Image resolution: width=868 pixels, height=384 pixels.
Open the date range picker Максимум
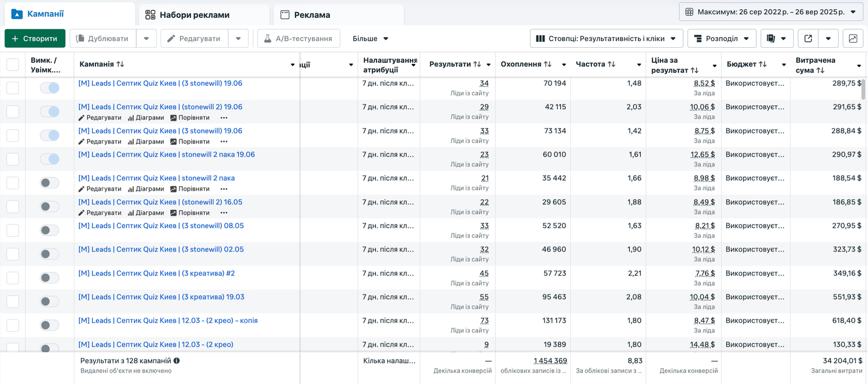[770, 12]
